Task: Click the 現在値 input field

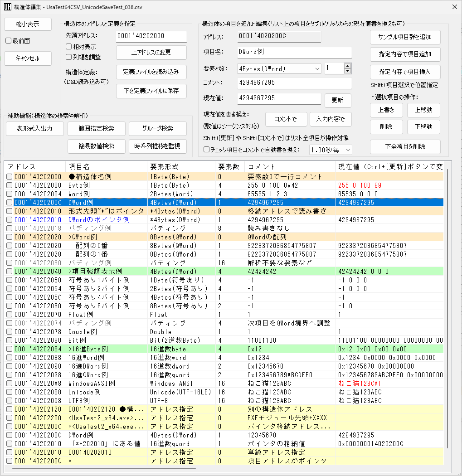Action: pos(279,98)
